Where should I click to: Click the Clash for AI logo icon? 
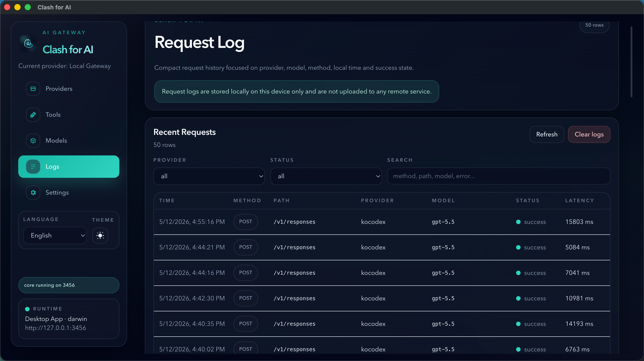coord(28,43)
